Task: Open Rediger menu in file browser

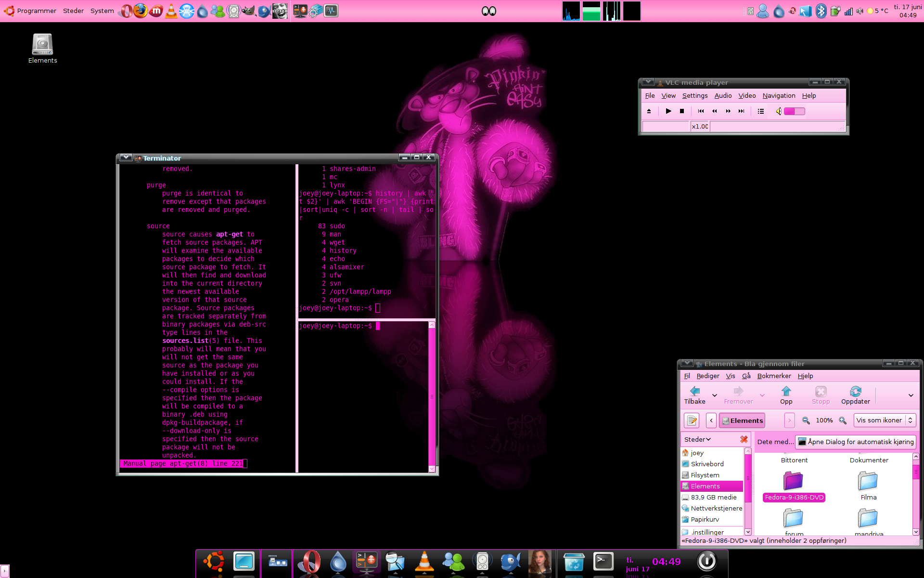Action: click(708, 376)
